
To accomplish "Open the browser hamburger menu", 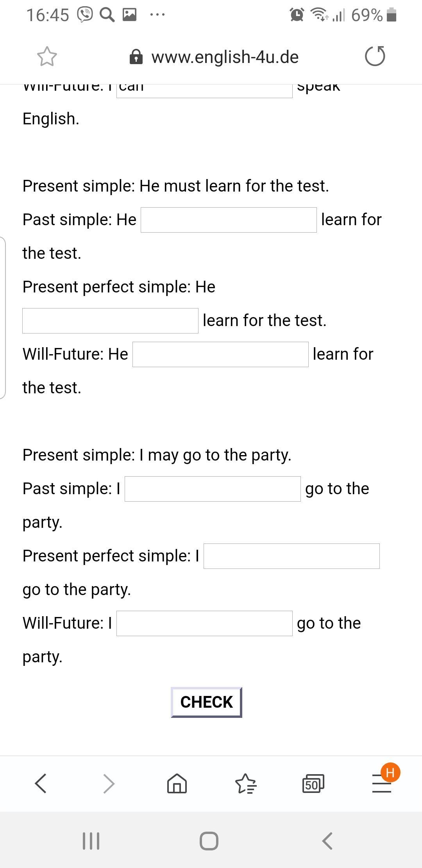I will (382, 783).
